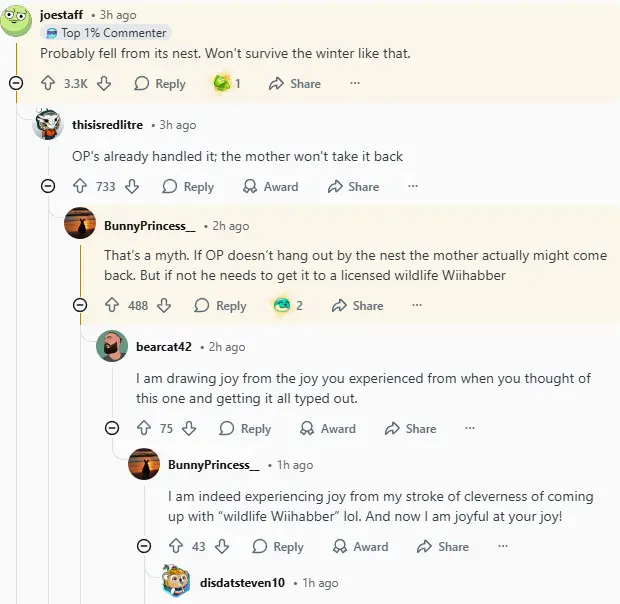This screenshot has width=620, height=604.
Task: Collapse joestaff's comment thread
Action: (x=15, y=84)
